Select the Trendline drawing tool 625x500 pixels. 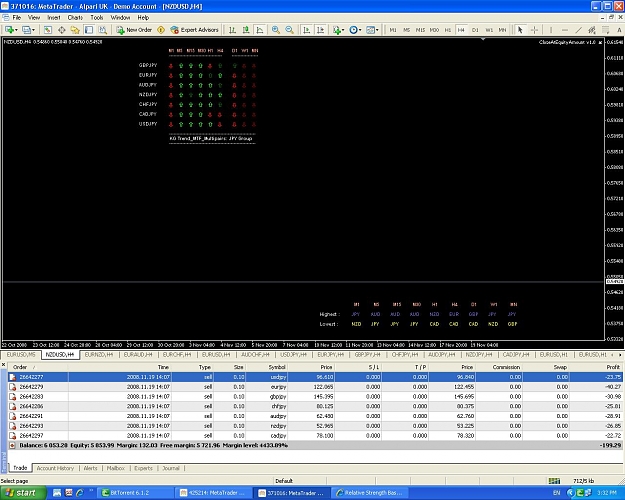pos(578,30)
